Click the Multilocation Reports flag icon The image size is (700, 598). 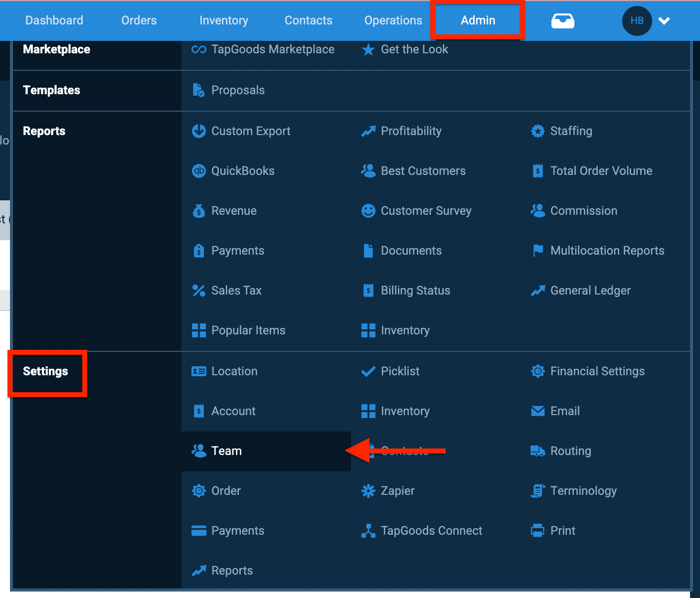pos(538,251)
